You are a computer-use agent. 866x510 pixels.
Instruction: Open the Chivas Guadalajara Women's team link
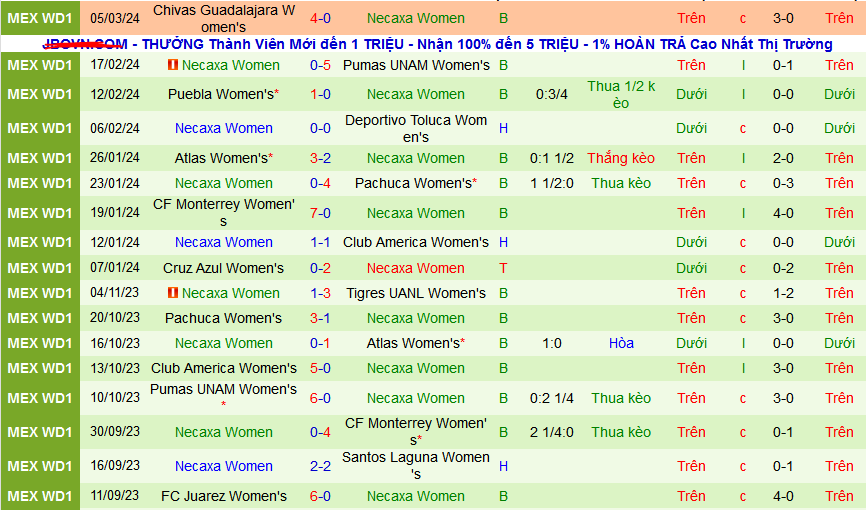[x=224, y=18]
